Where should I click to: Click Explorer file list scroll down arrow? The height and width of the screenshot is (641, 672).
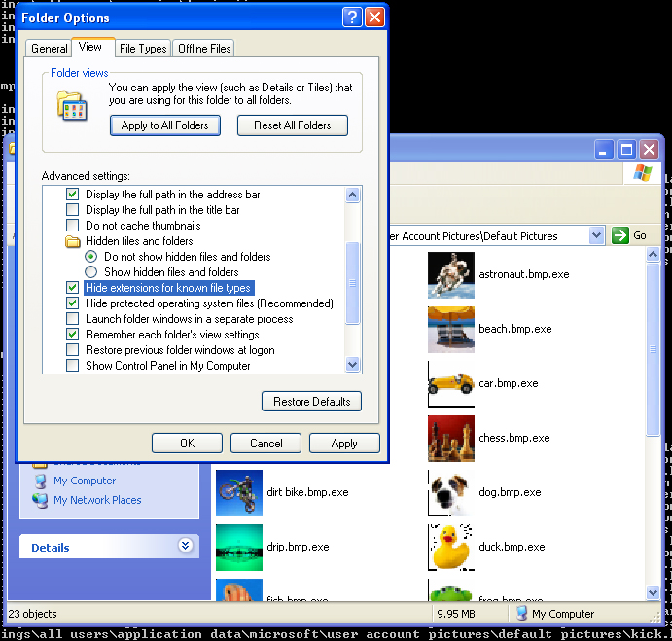click(x=653, y=592)
